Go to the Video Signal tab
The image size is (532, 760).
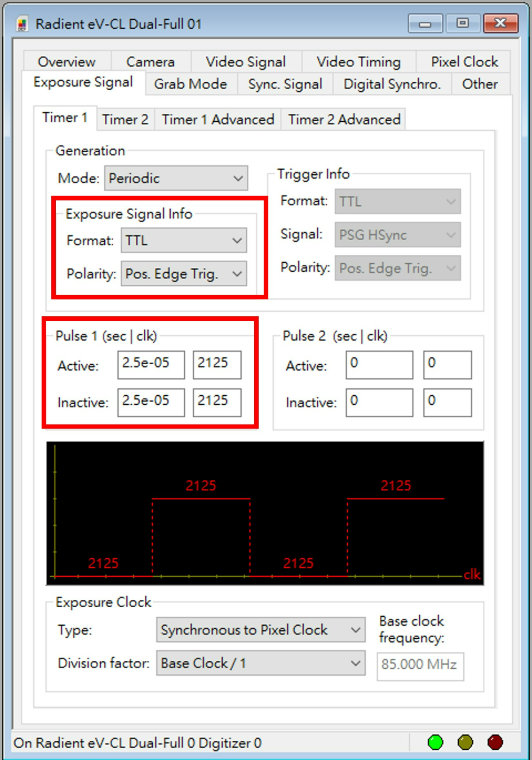(x=246, y=61)
